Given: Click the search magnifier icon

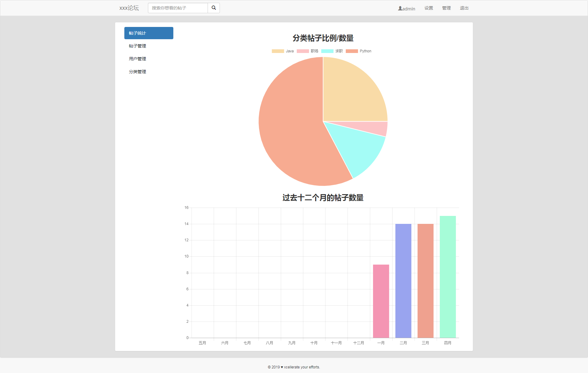Looking at the screenshot, I should (x=213, y=8).
